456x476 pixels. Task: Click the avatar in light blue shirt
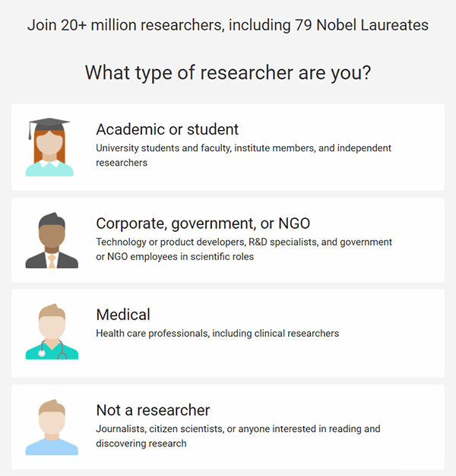click(x=52, y=427)
